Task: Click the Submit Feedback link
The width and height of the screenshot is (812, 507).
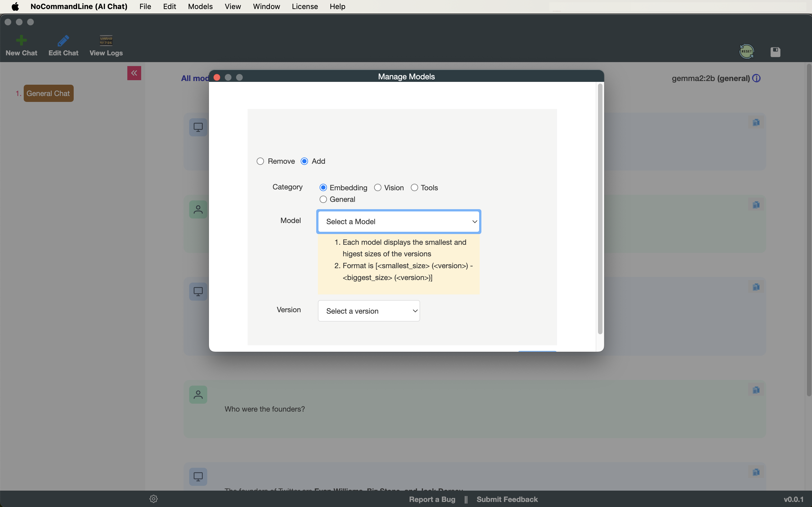Action: pos(507,499)
